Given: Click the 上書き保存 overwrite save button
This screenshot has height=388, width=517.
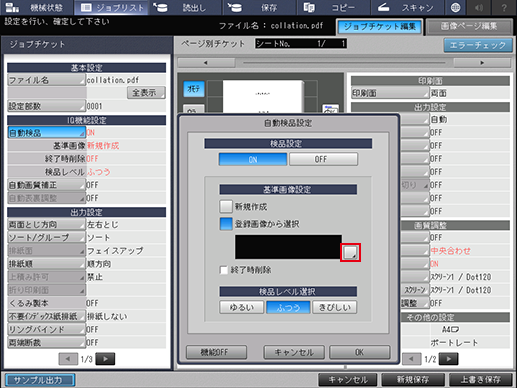Looking at the screenshot, I should coord(481,380).
